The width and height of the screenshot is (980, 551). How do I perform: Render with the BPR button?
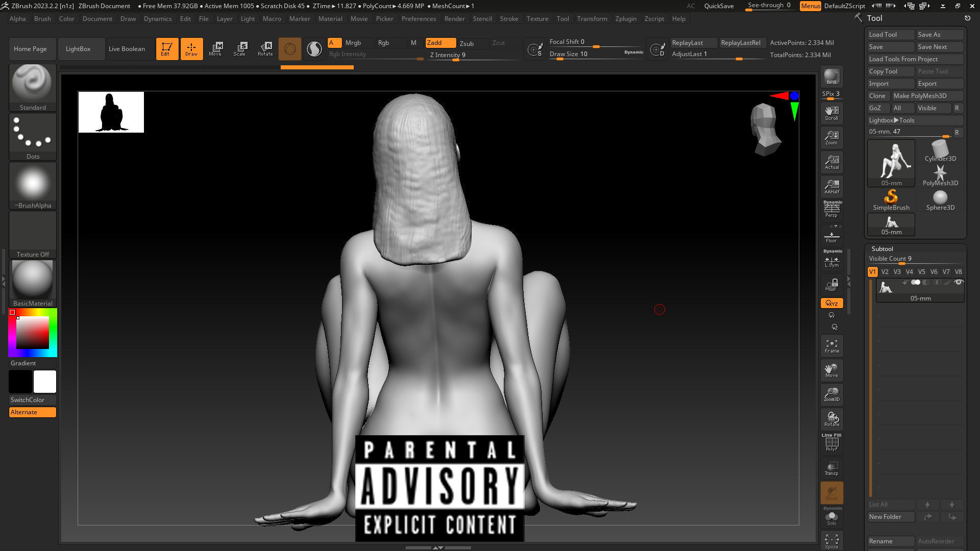pyautogui.click(x=831, y=77)
